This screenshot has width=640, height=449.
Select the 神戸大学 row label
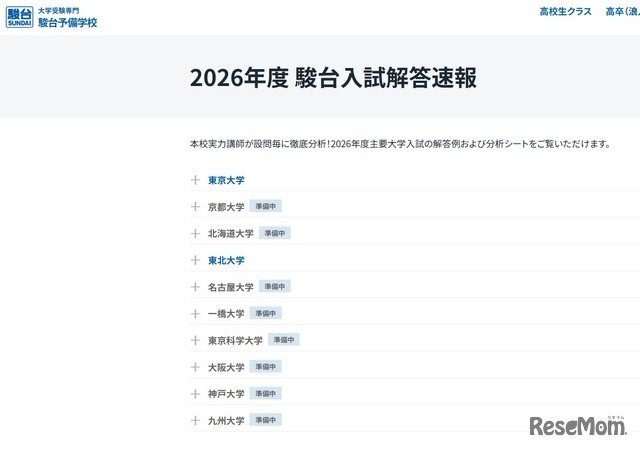click(x=226, y=394)
